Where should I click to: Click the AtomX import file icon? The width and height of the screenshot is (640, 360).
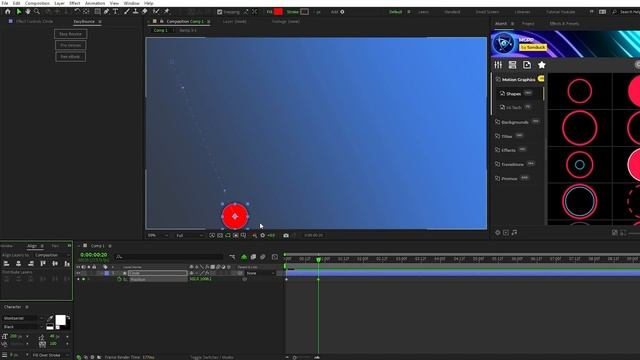527,65
